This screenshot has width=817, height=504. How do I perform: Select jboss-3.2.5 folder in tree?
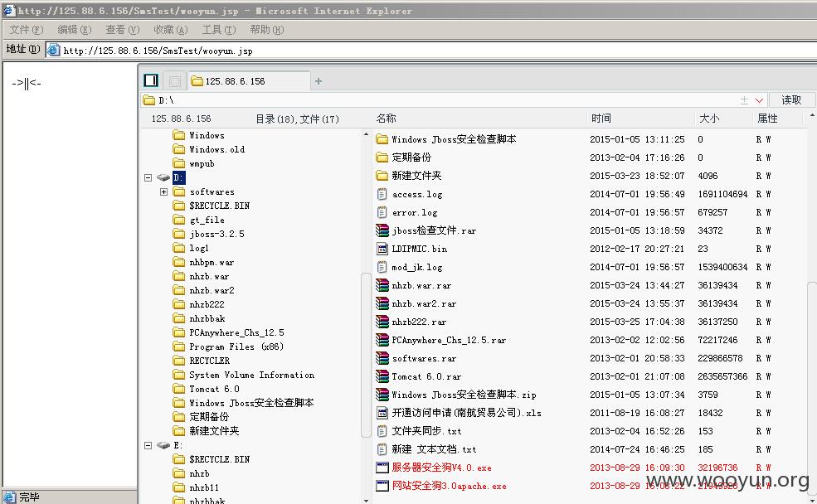pos(216,234)
